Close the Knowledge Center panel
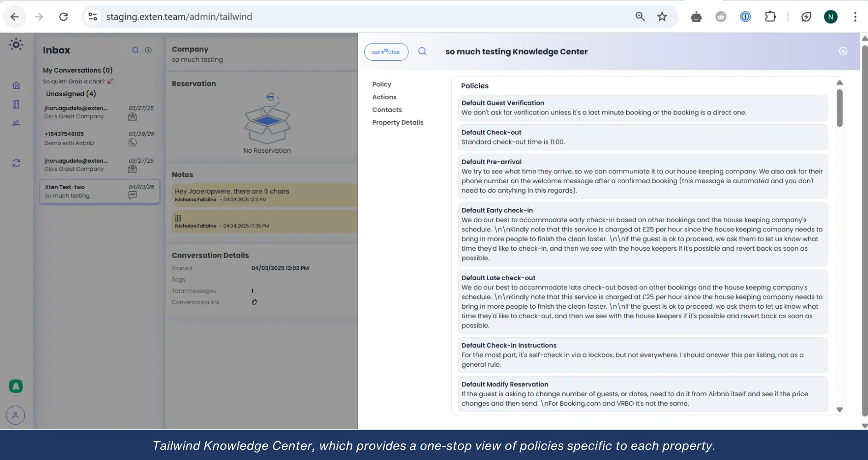 coord(843,52)
